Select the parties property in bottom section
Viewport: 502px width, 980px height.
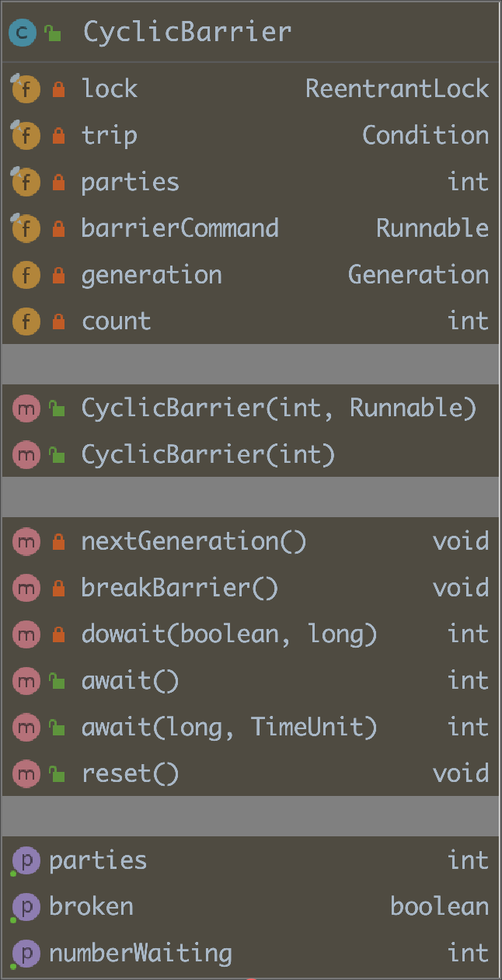click(x=98, y=860)
